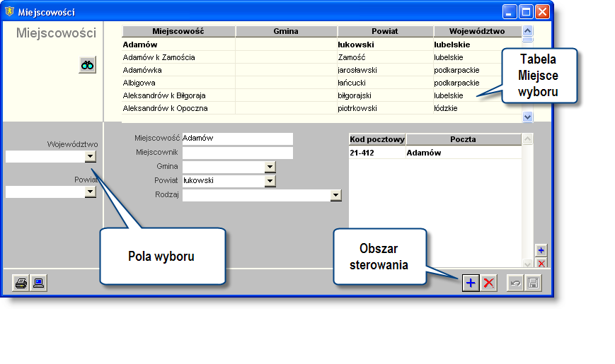Click the printer icon
Screen dimensions: 615x364
[21, 283]
